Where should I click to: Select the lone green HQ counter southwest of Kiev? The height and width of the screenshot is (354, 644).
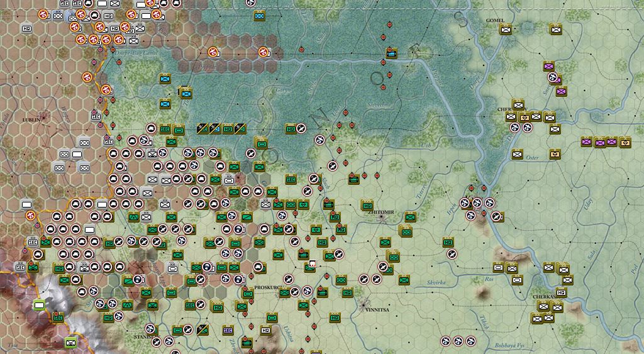[x=448, y=242]
